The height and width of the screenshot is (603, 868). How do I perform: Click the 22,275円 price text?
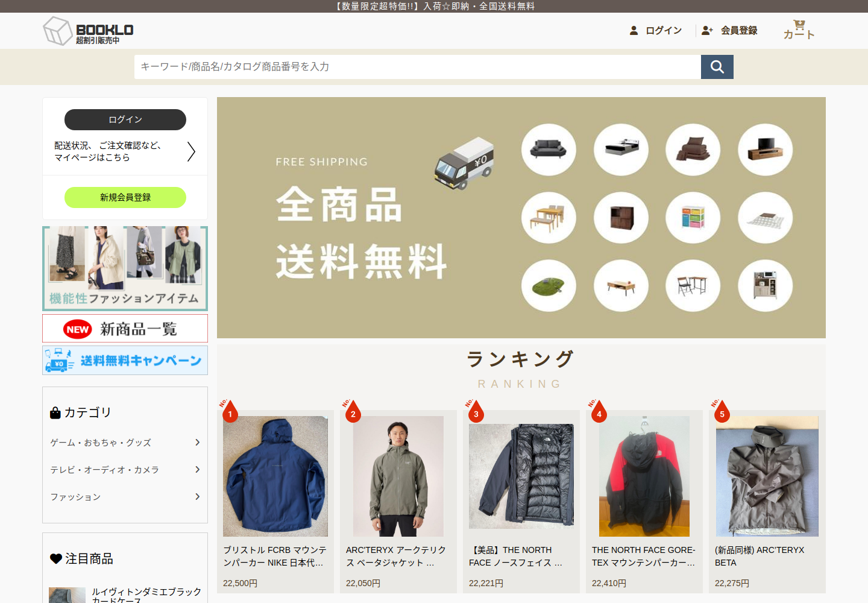tap(732, 583)
